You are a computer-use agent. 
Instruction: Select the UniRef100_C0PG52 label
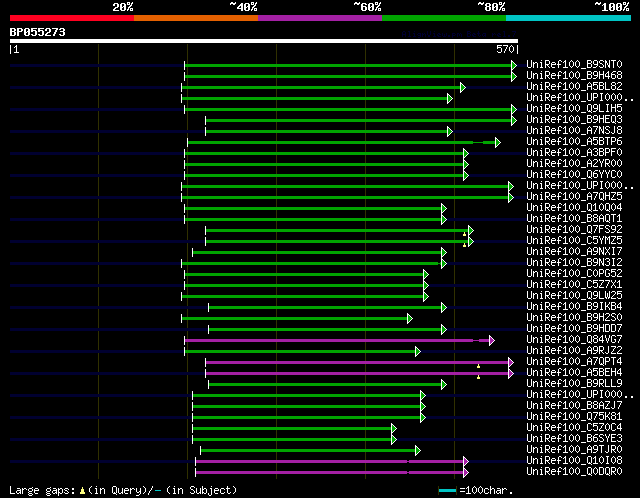(x=574, y=274)
